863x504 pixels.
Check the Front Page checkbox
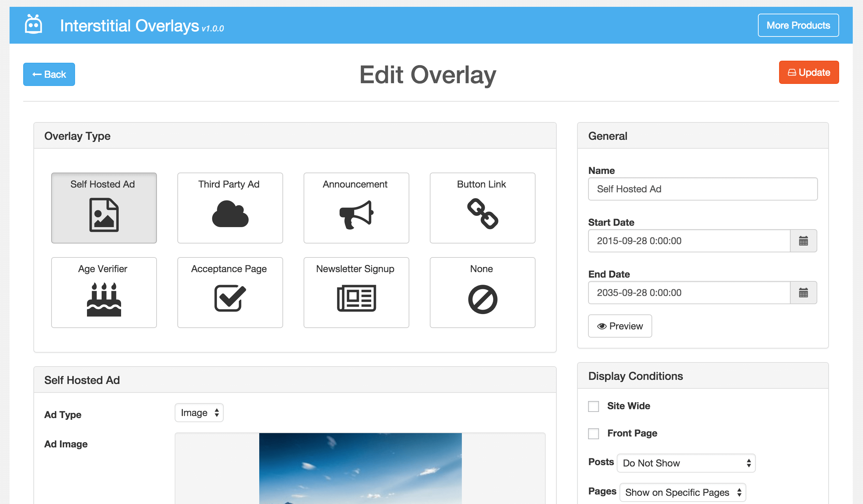pos(593,433)
